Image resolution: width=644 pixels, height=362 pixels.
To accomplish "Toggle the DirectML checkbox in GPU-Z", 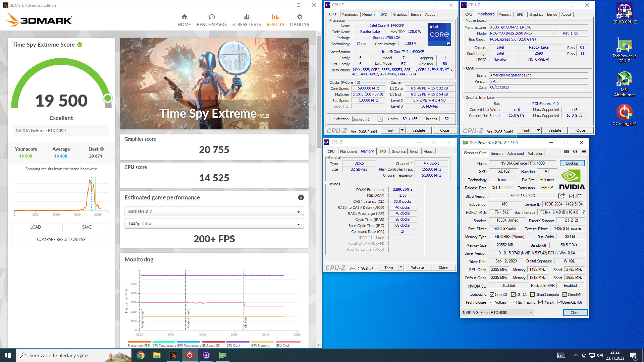I will pos(565,295).
